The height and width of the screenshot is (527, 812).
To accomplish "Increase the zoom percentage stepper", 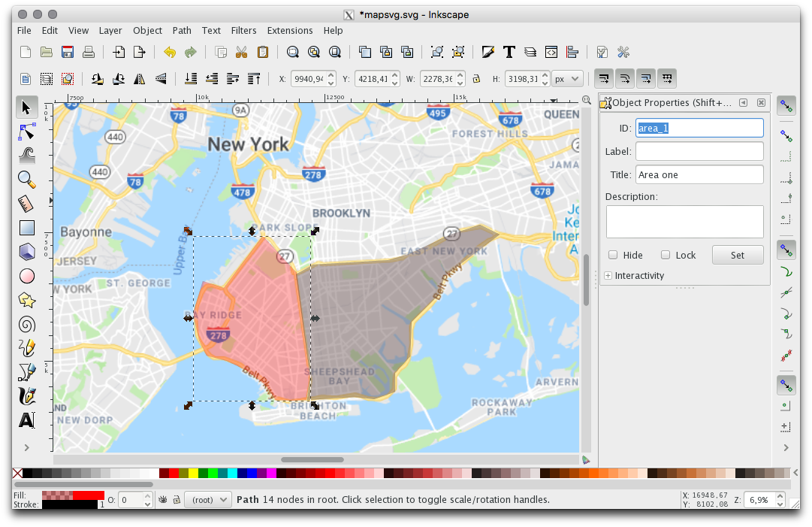I will click(x=780, y=496).
